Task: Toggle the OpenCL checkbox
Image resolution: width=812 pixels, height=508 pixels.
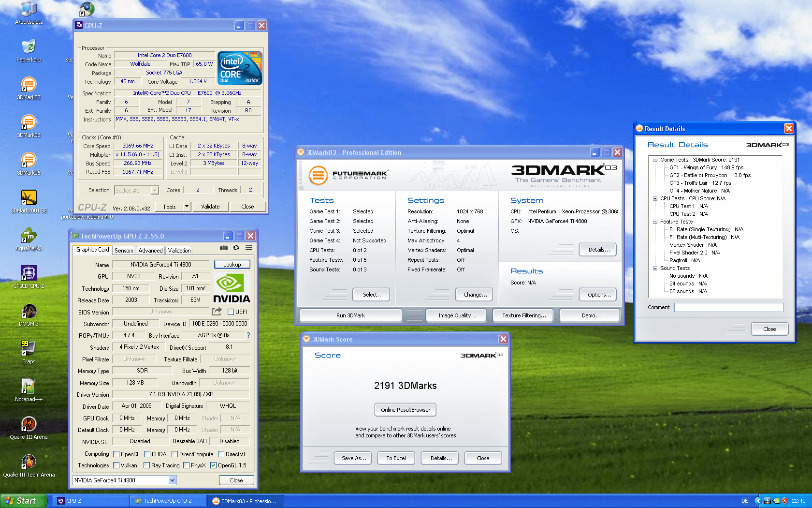Action: pyautogui.click(x=116, y=454)
